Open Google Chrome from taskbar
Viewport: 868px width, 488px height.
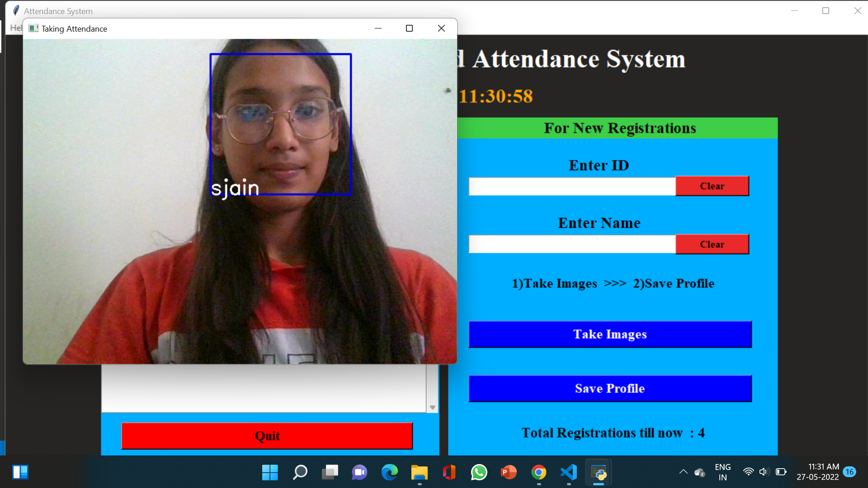(538, 473)
